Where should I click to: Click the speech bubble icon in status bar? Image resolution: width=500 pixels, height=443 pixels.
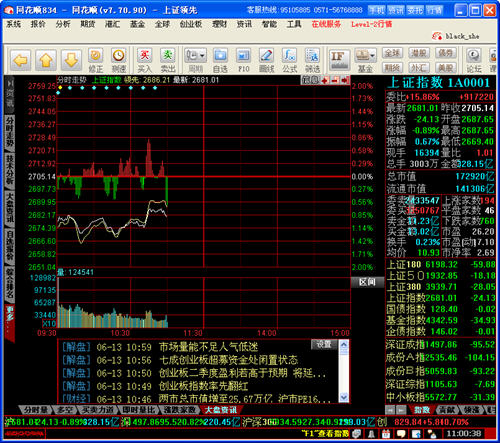coord(401,434)
